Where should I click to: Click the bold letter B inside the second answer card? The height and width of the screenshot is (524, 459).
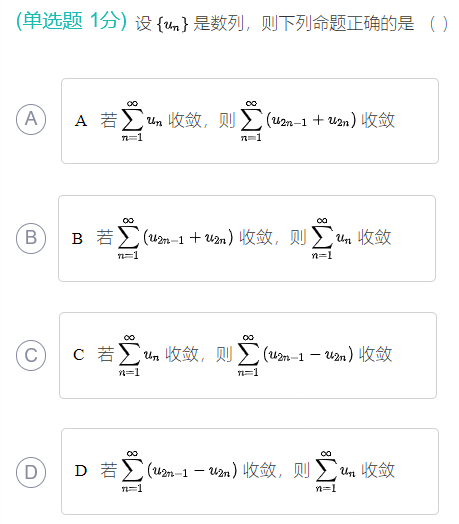point(77,239)
